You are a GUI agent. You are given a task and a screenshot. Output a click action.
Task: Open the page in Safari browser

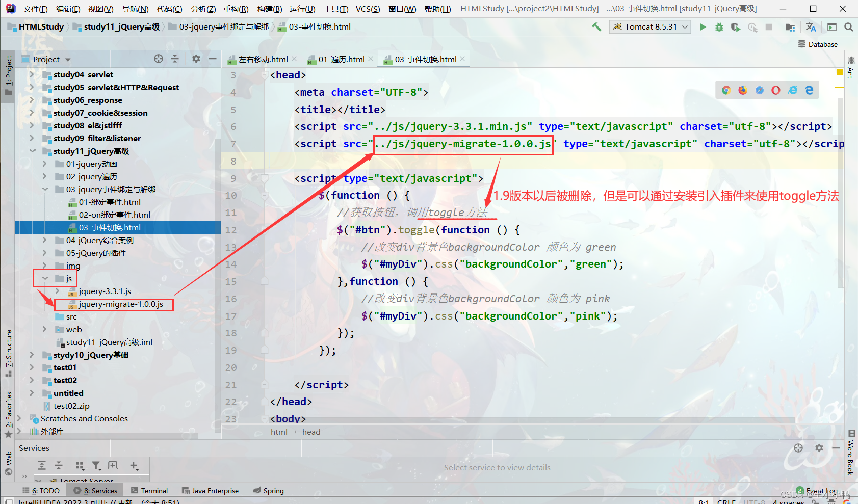coord(760,90)
